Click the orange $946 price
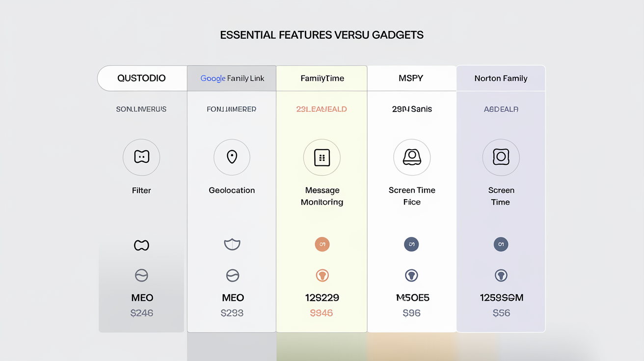Screen dimensions: 644x361 [322, 313]
